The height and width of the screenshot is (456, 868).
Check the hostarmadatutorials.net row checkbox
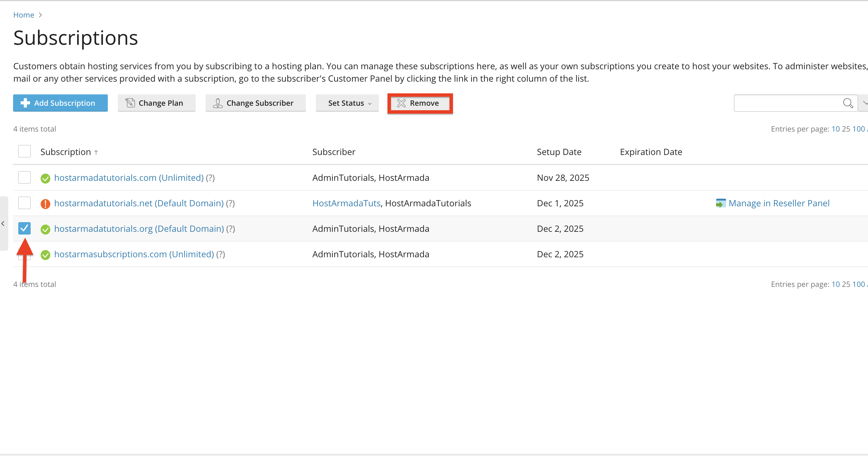pos(24,203)
